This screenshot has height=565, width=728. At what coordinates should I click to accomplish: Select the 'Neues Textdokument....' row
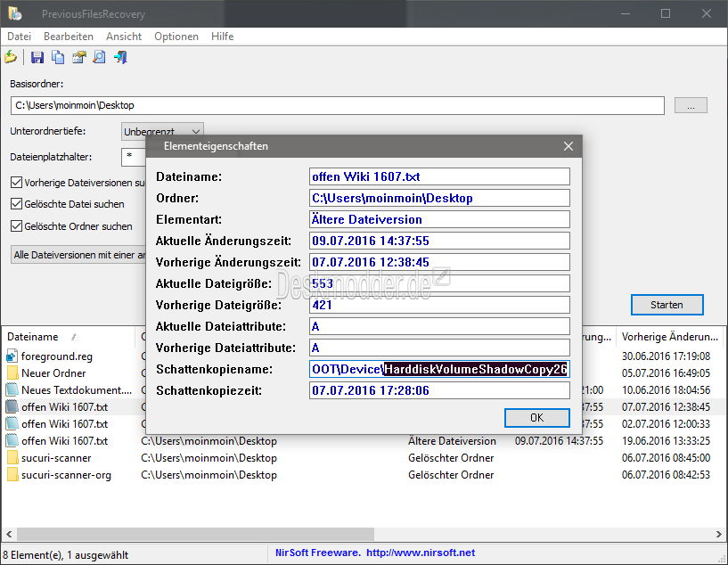pyautogui.click(x=77, y=390)
